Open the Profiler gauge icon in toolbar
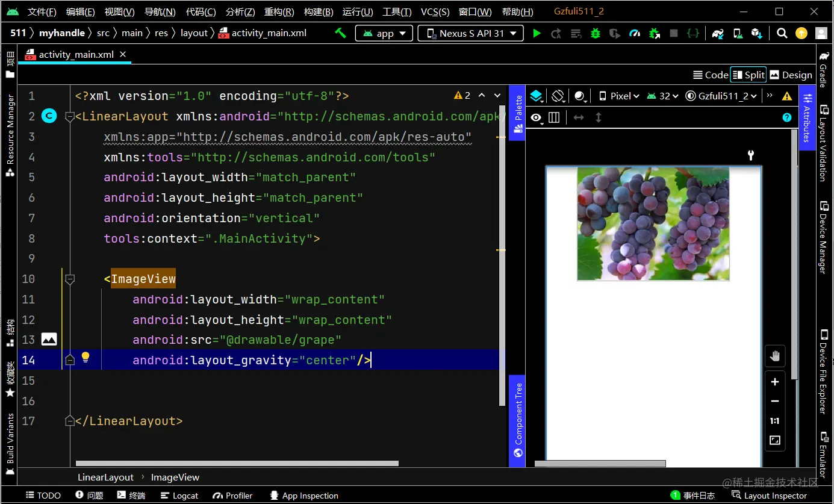The image size is (834, 504). 635,33
